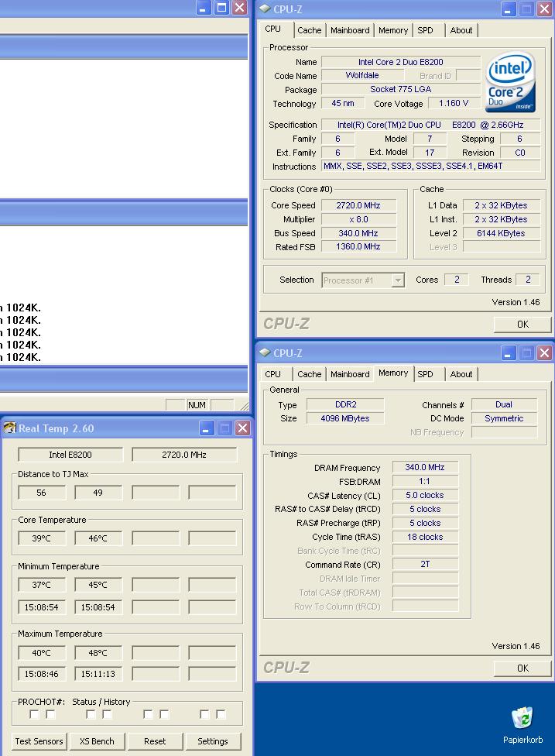Click Cycle Time 18 clocks value
Viewport: 555px width, 756px height.
pyautogui.click(x=425, y=537)
